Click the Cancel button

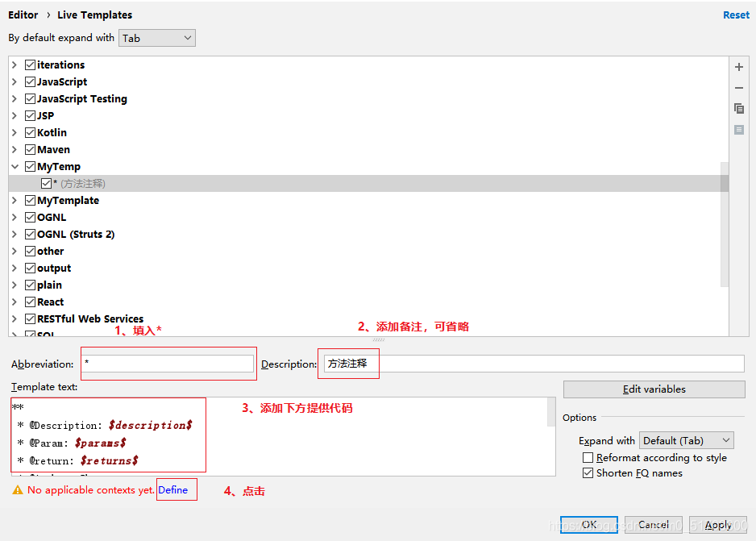pos(654,525)
